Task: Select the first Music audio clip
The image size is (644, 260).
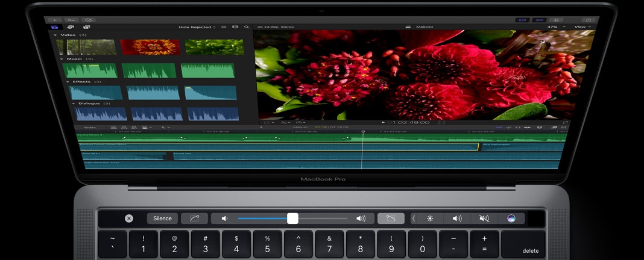Action: tap(90, 70)
